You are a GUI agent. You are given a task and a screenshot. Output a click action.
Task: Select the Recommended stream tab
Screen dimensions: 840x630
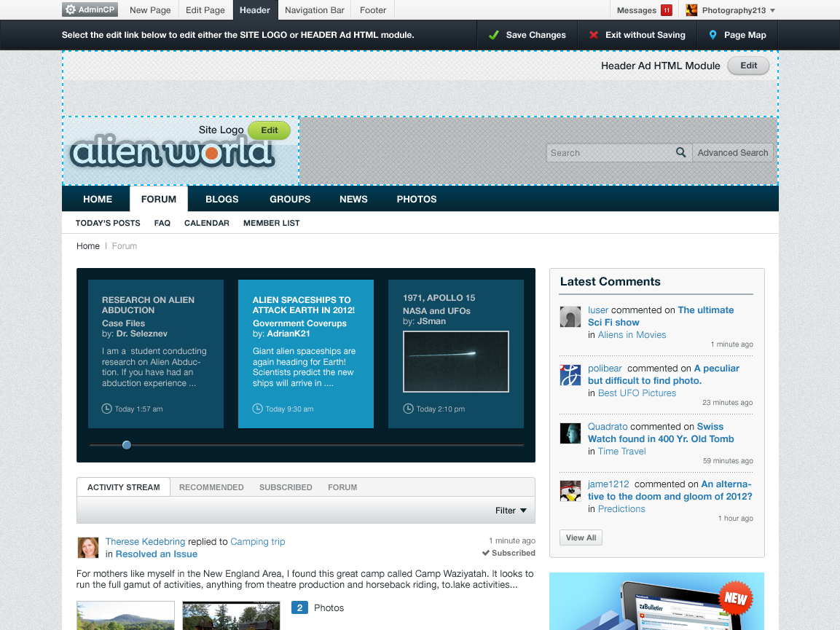coord(211,487)
